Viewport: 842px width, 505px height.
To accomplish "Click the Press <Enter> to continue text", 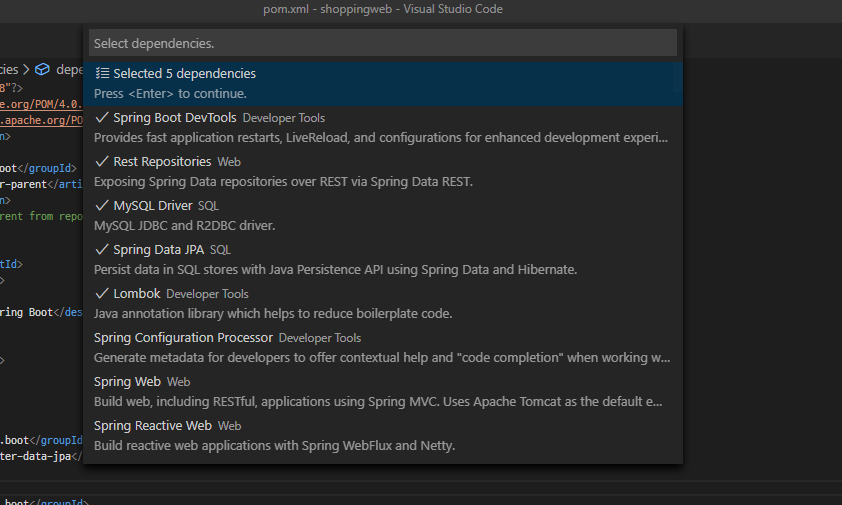I will [170, 93].
